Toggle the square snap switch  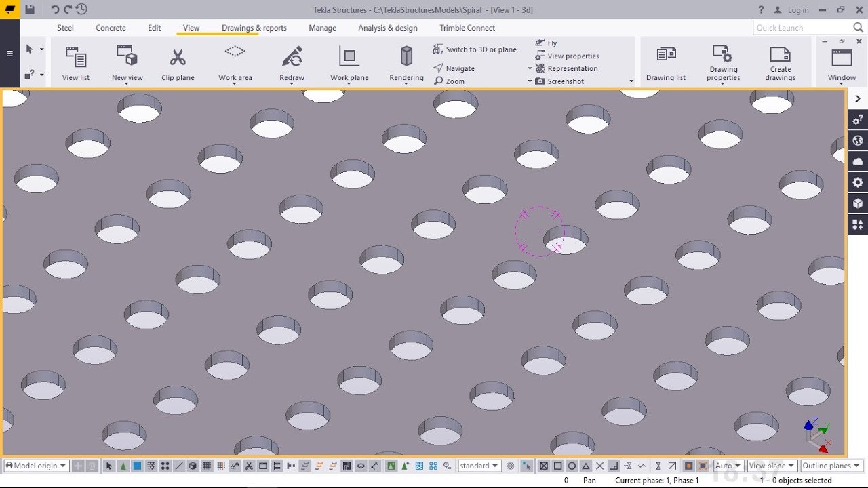click(557, 466)
